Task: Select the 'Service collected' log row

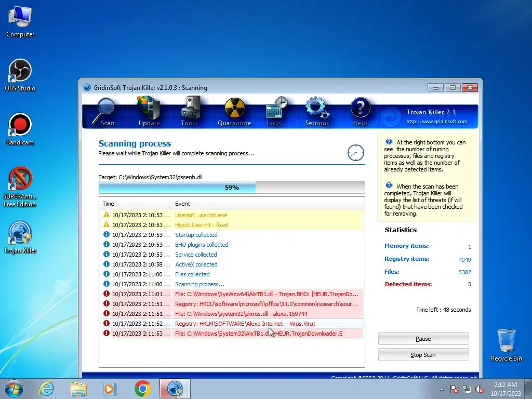Action: [x=232, y=255]
